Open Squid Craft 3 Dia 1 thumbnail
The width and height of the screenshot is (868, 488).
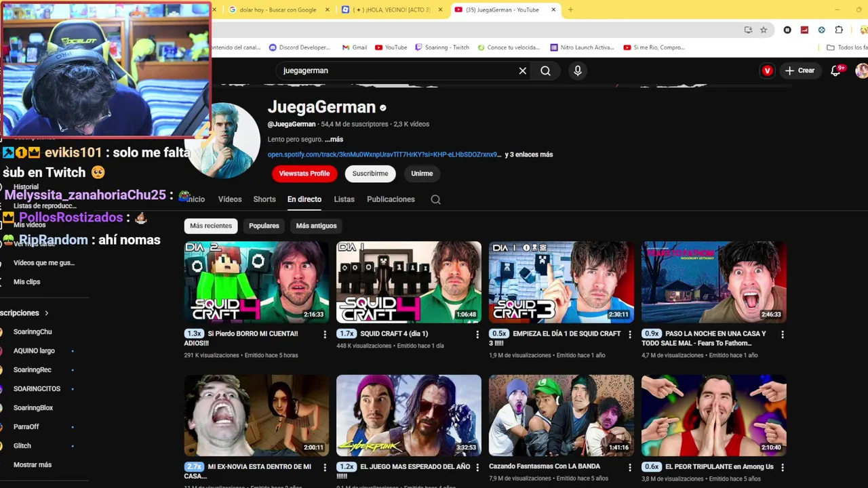[561, 282]
